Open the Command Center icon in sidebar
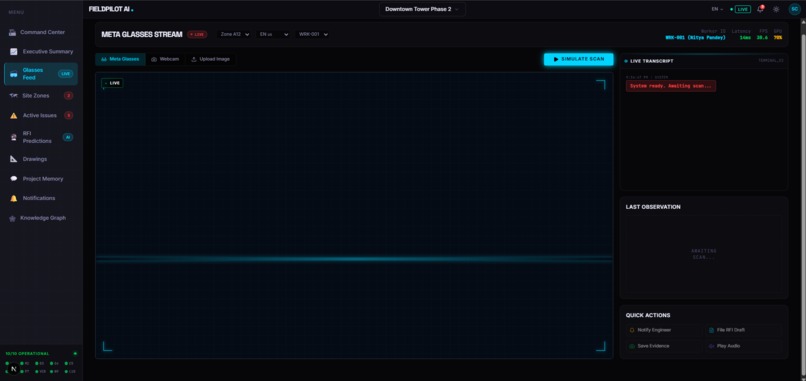 12,32
